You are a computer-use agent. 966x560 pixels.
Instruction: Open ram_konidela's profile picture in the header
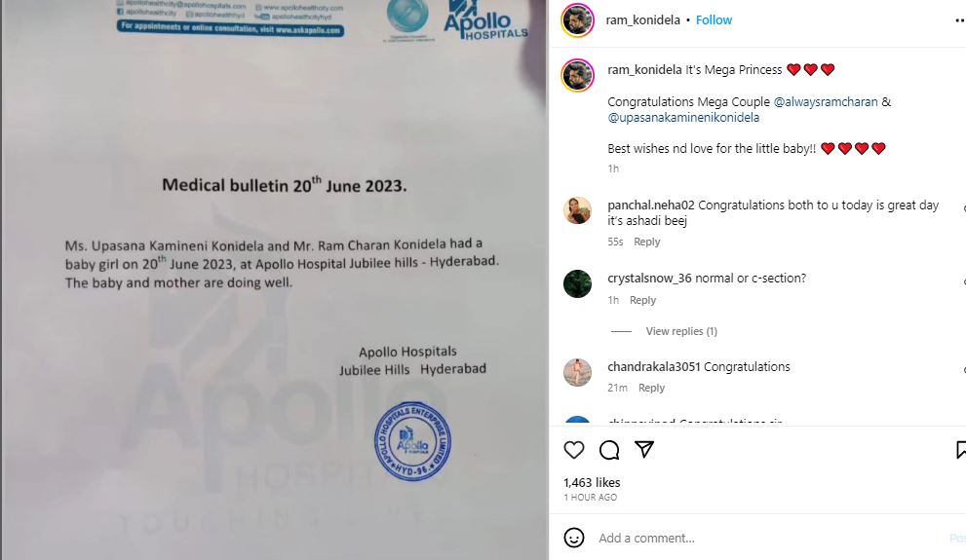577,20
